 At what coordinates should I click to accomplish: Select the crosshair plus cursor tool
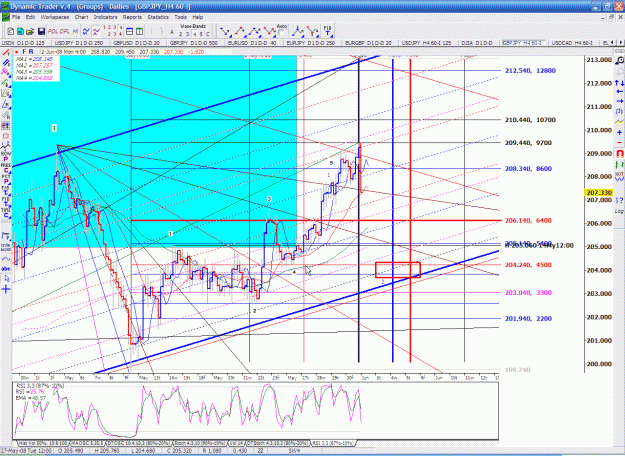pyautogui.click(x=6, y=289)
